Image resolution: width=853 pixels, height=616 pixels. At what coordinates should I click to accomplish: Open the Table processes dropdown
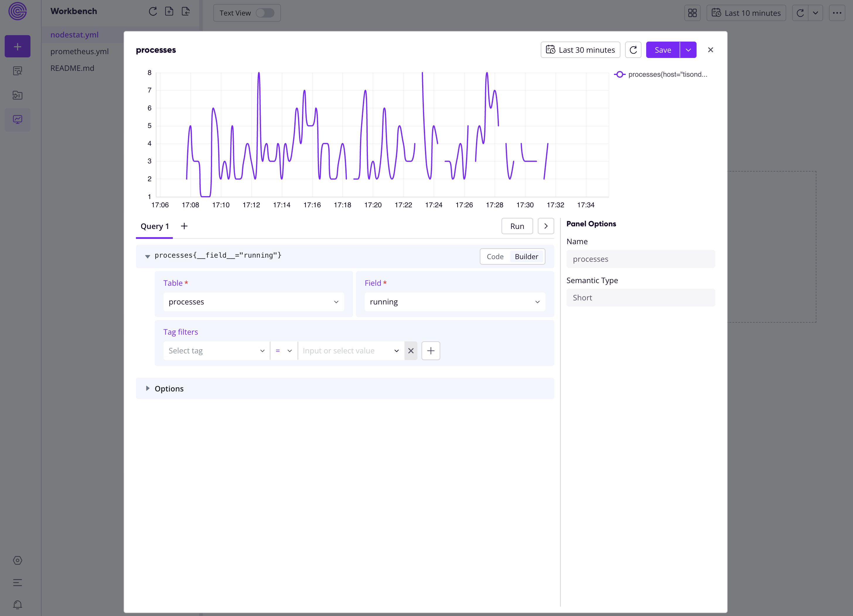(x=253, y=302)
